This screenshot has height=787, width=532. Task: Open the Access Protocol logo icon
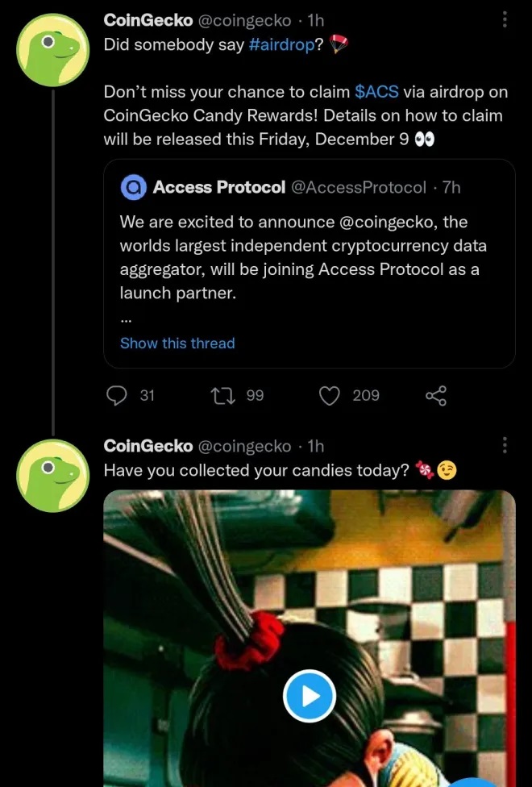point(132,188)
